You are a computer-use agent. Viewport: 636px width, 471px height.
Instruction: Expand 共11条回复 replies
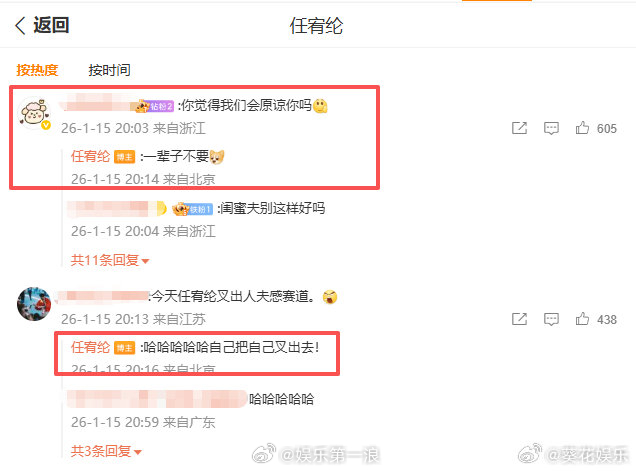click(x=110, y=260)
